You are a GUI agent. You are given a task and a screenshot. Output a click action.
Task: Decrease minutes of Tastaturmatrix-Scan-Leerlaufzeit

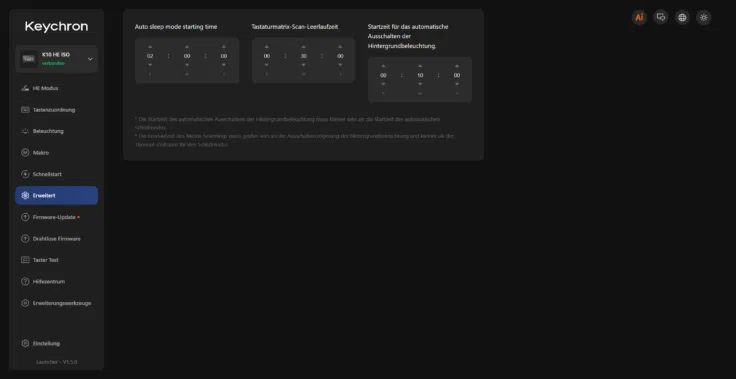(304, 65)
